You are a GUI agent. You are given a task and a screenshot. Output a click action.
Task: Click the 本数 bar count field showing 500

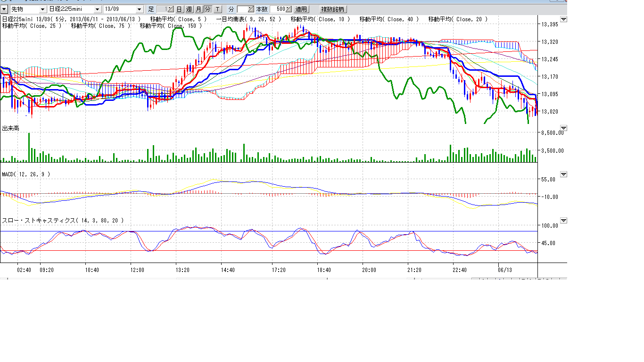point(278,9)
